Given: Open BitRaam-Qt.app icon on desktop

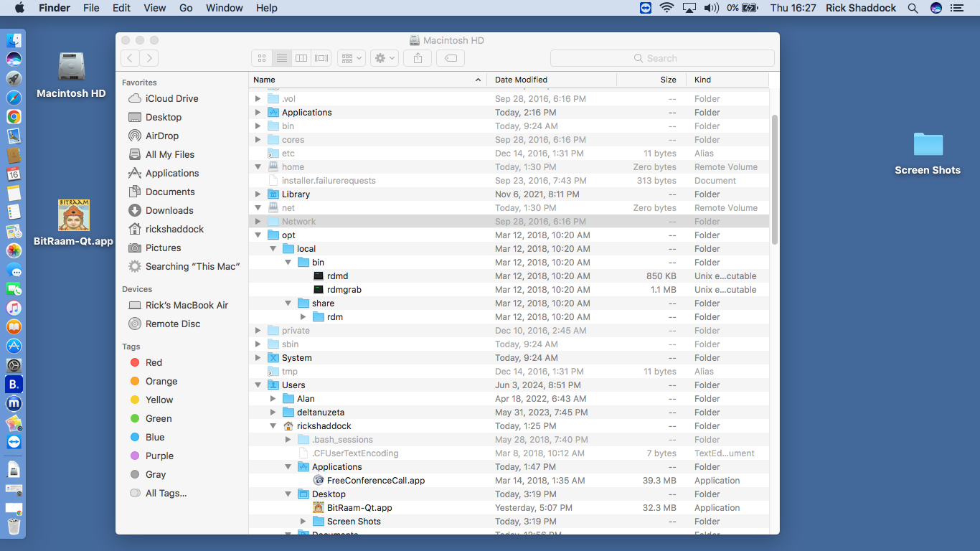Looking at the screenshot, I should pyautogui.click(x=73, y=215).
